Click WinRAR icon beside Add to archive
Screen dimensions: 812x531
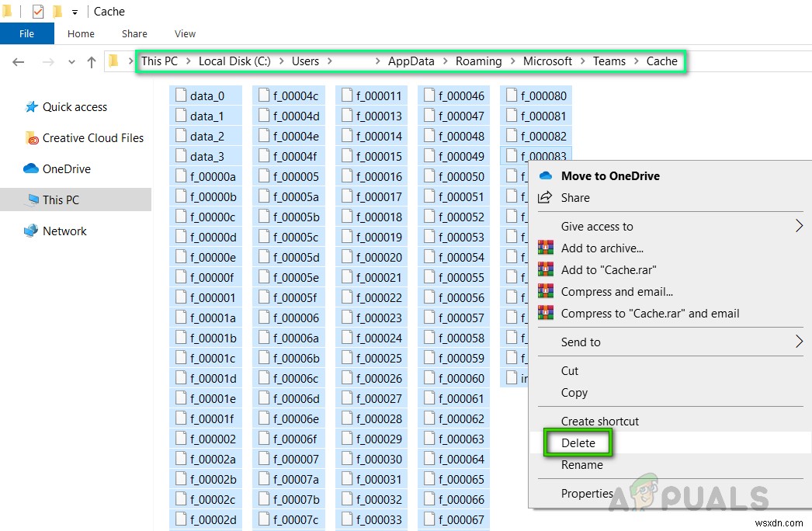pos(546,248)
